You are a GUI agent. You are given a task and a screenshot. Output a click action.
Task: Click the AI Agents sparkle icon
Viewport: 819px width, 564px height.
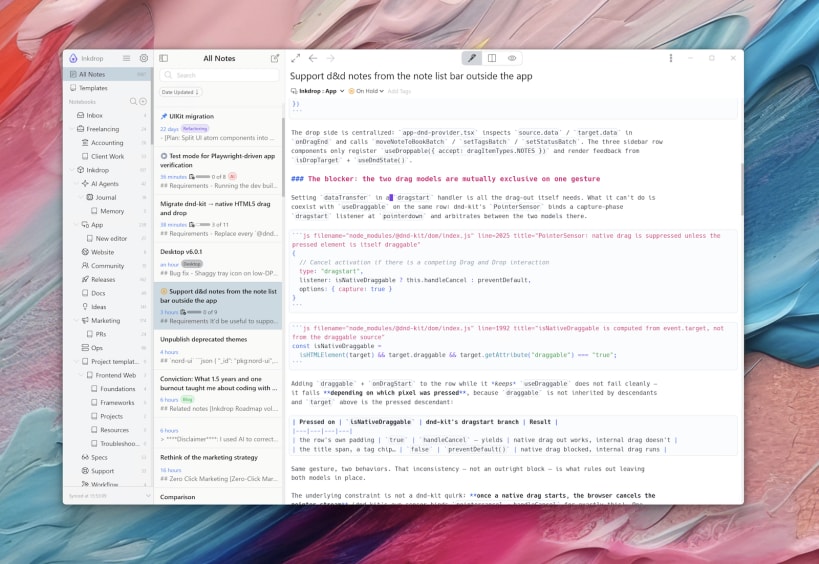85,184
